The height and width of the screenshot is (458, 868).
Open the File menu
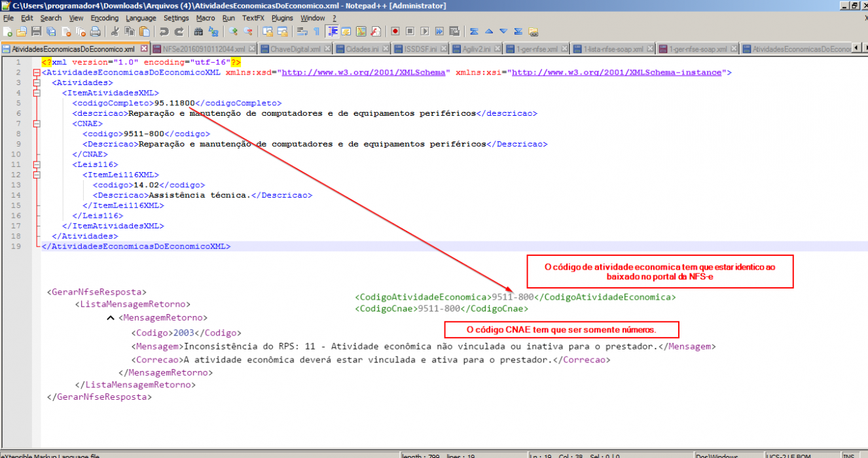click(x=9, y=18)
